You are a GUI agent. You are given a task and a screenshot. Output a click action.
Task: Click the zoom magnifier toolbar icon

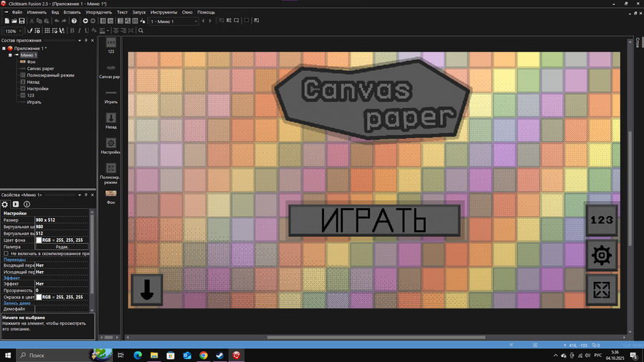click(141, 31)
